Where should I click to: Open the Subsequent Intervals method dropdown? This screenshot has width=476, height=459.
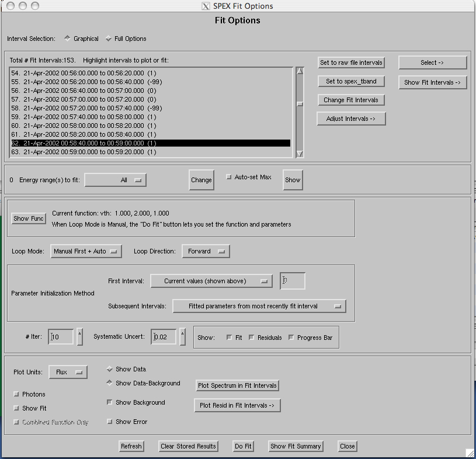(259, 306)
